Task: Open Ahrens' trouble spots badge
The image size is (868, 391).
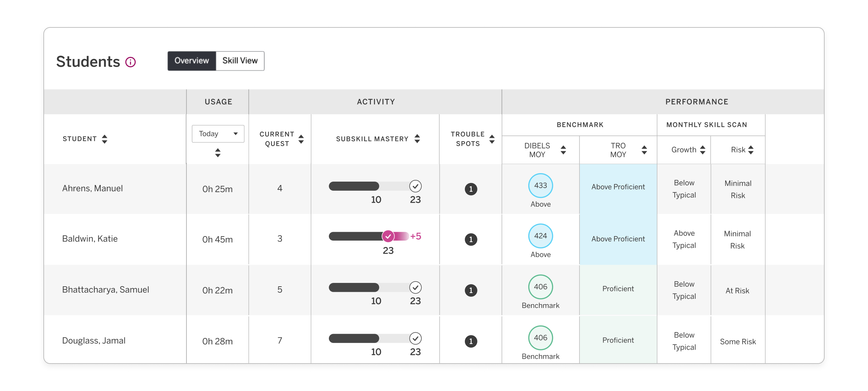Action: click(x=471, y=189)
